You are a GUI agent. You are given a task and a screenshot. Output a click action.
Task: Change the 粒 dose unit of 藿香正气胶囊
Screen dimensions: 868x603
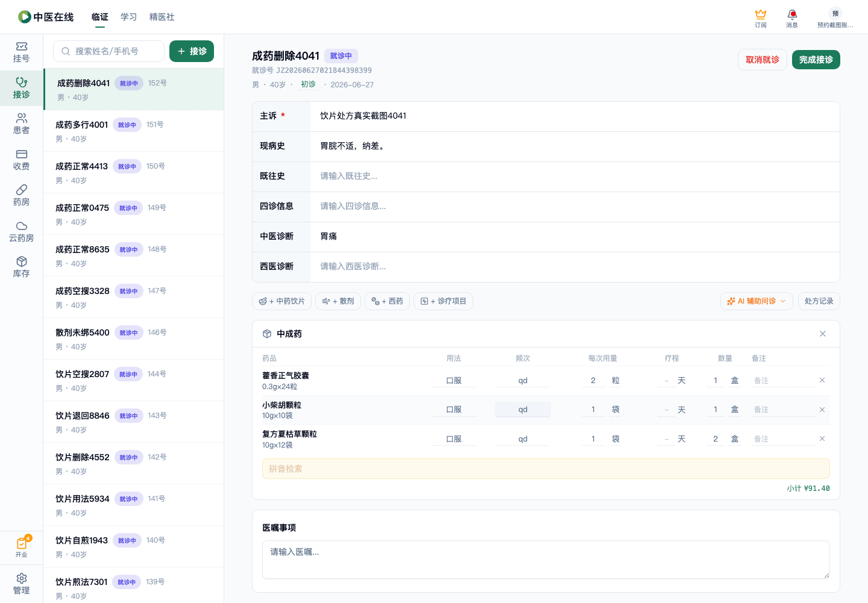[615, 381]
